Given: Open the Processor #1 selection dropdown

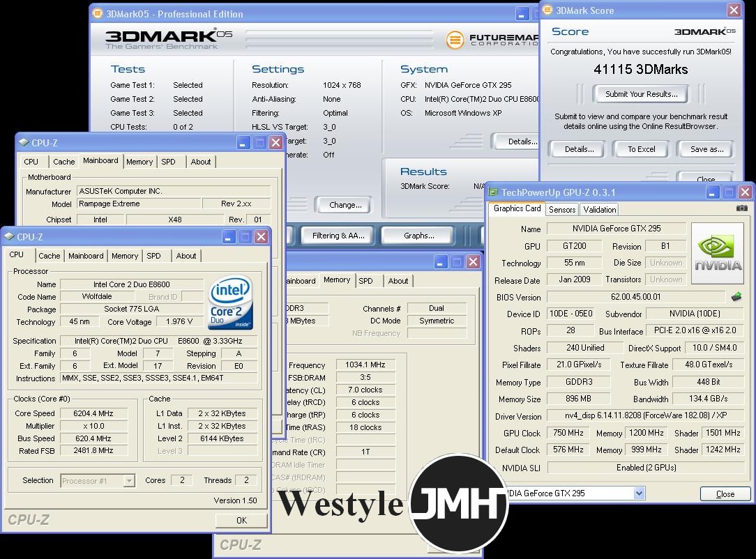Looking at the screenshot, I should coord(129,480).
